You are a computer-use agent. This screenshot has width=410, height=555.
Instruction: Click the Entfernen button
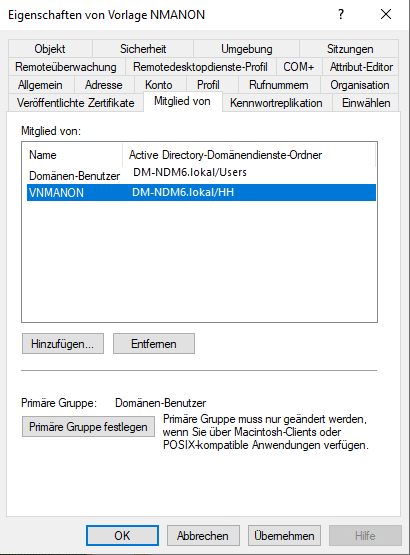(154, 343)
